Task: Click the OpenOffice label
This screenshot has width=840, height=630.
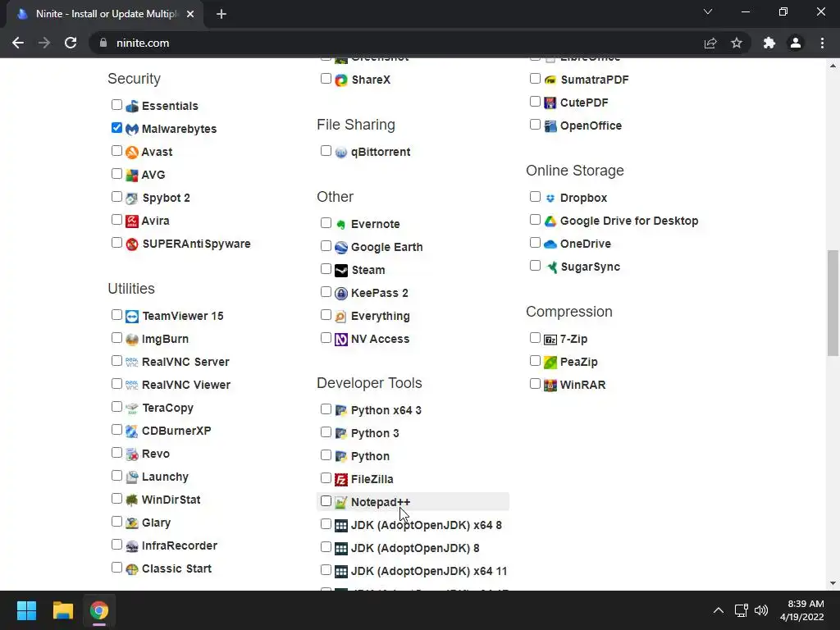Action: pos(591,126)
